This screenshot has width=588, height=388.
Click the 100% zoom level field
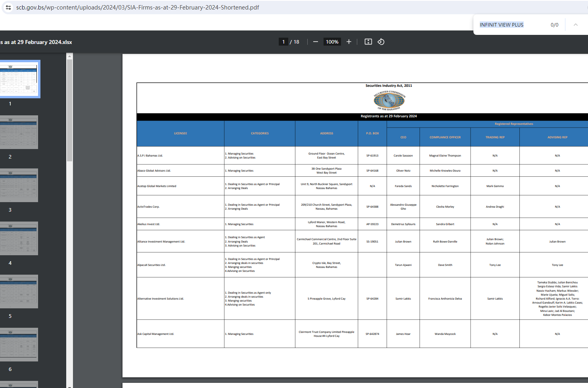[x=332, y=42]
